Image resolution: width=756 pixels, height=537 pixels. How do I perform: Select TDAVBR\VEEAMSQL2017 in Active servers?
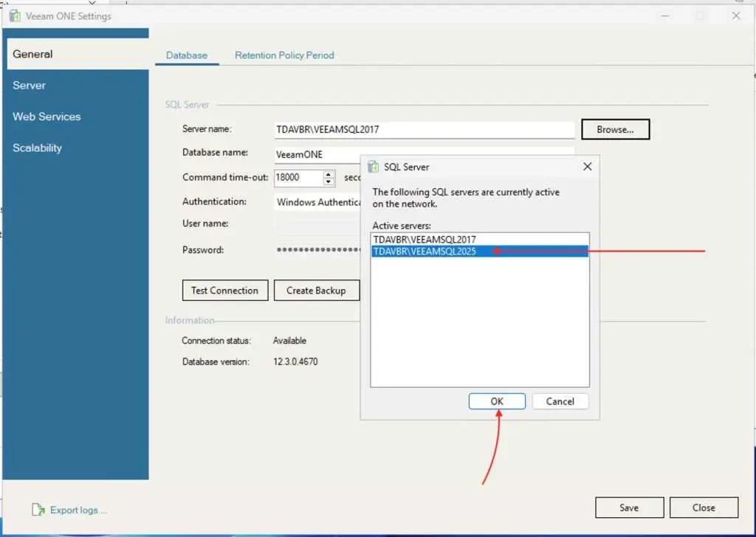pos(480,239)
